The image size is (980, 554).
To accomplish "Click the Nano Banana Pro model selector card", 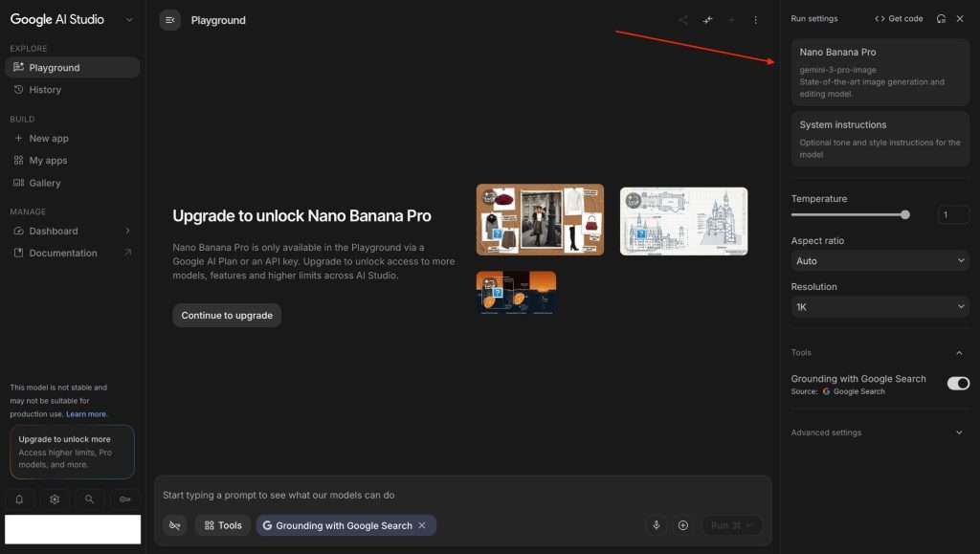I will click(880, 73).
